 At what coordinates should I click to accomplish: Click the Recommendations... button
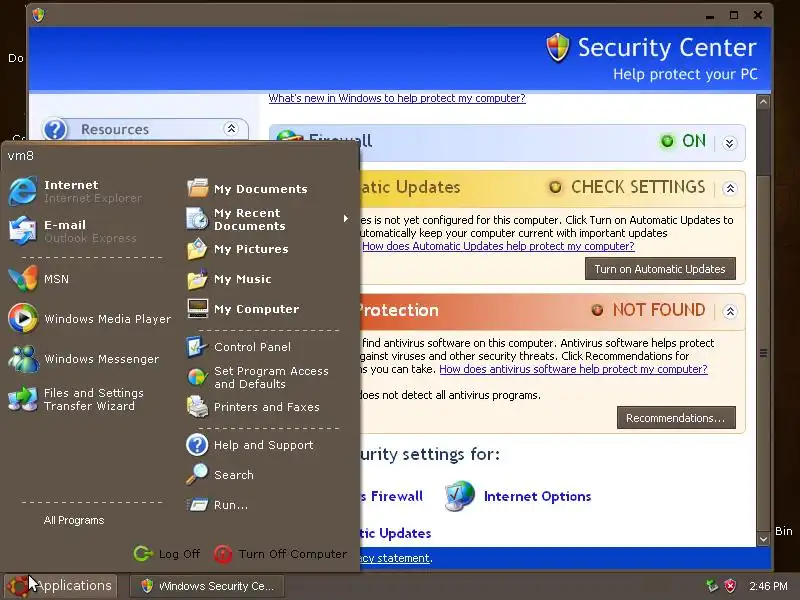(x=676, y=418)
